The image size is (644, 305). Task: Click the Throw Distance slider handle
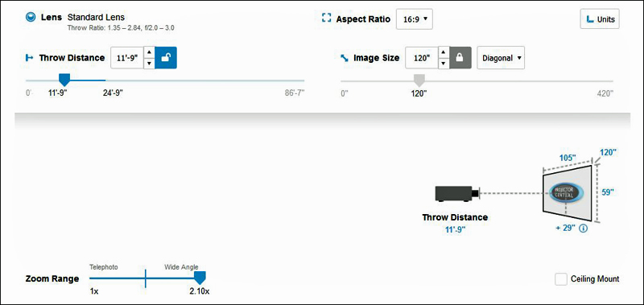[x=64, y=80]
